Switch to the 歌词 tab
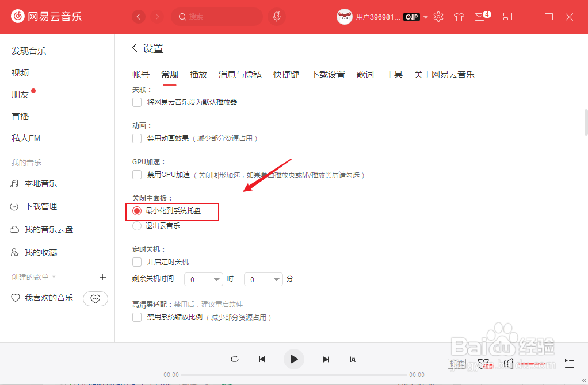588x385 pixels. [x=365, y=75]
